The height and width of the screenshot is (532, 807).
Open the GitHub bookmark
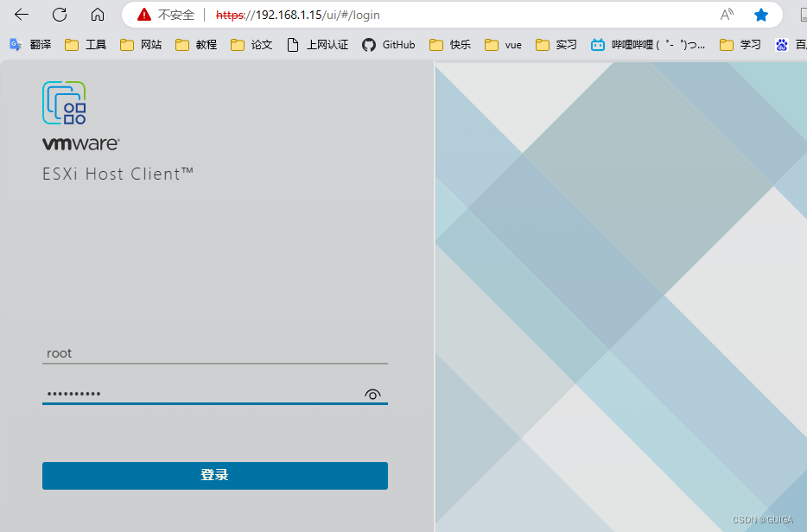pyautogui.click(x=389, y=45)
